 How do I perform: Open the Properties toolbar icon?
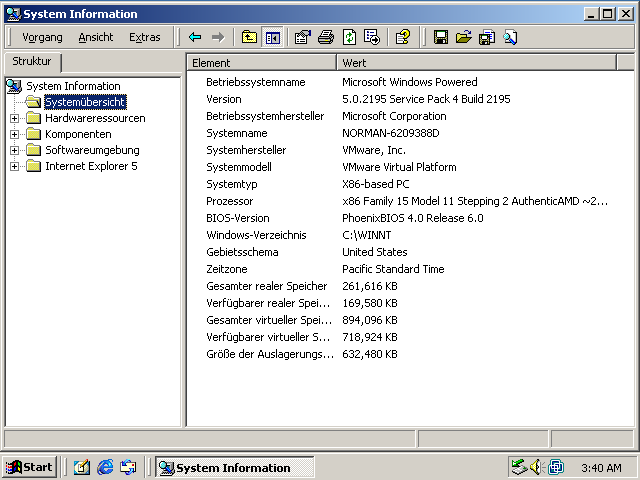coord(303,37)
